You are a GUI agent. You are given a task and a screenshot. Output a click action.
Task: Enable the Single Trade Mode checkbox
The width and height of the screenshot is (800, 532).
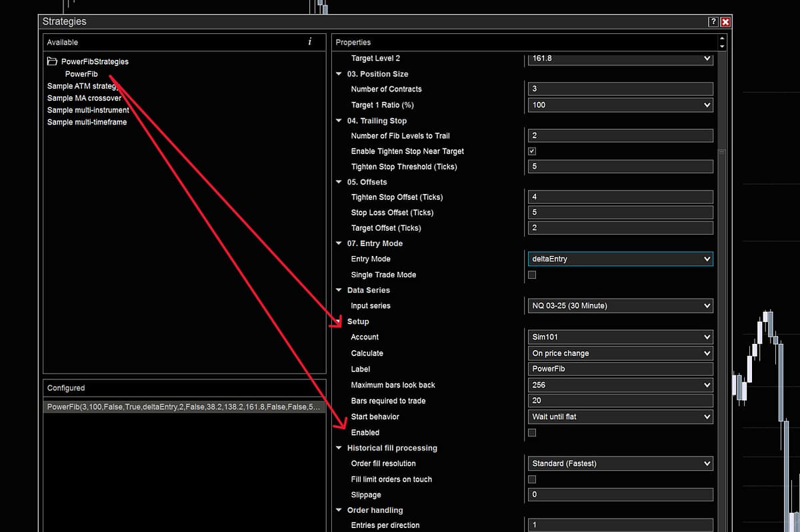pyautogui.click(x=531, y=275)
